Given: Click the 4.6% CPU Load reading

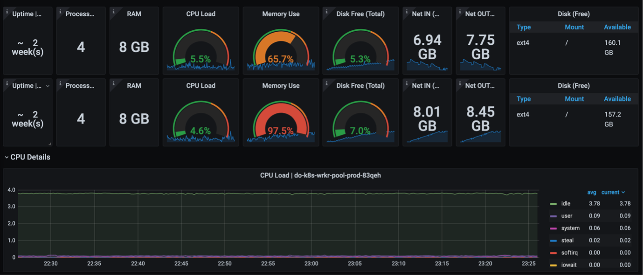Looking at the screenshot, I should point(201,131).
